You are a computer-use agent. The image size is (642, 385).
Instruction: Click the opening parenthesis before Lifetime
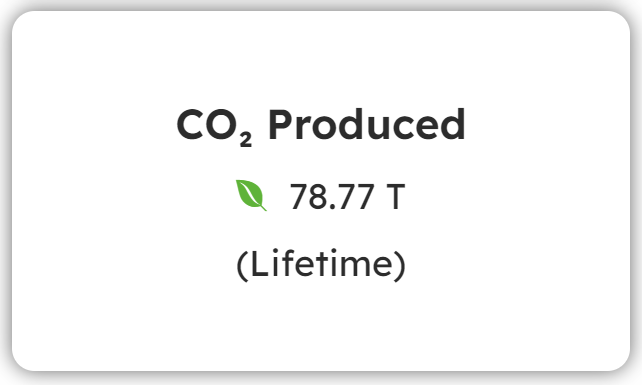coord(242,265)
